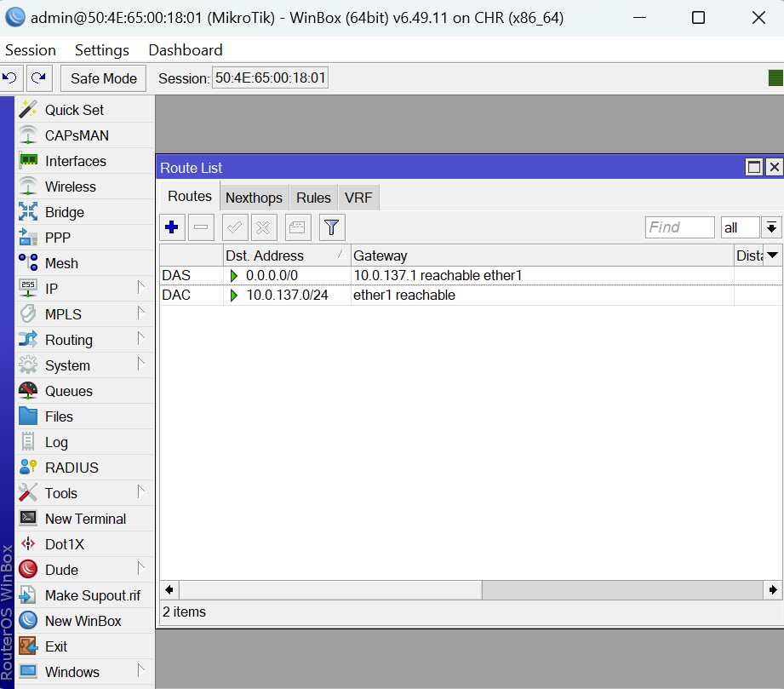Open the Files folder icon
784x689 pixels.
coord(28,416)
